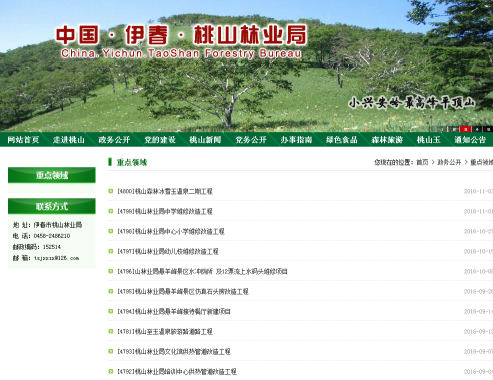The image size is (493, 380).
Task: Open article [4795] 仿真石头房改造工程
Action: [183, 291]
